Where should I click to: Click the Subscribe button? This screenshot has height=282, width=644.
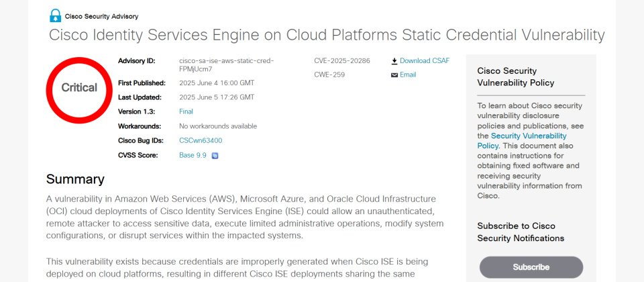click(x=531, y=267)
